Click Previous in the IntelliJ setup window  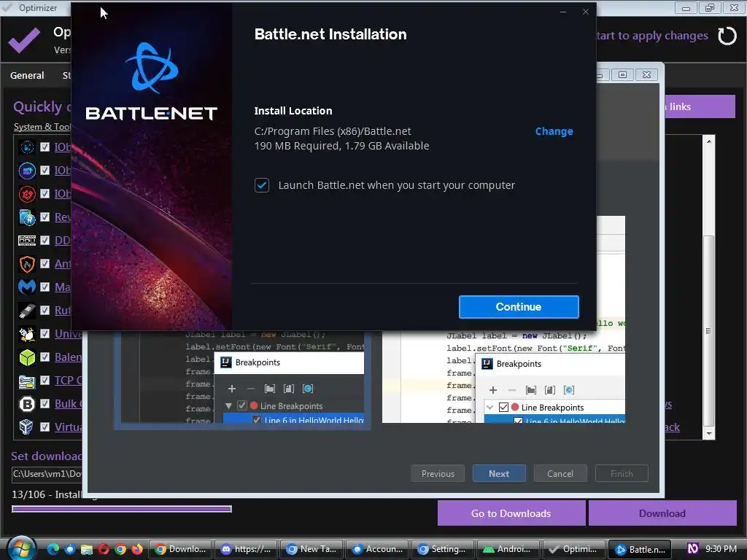click(438, 474)
